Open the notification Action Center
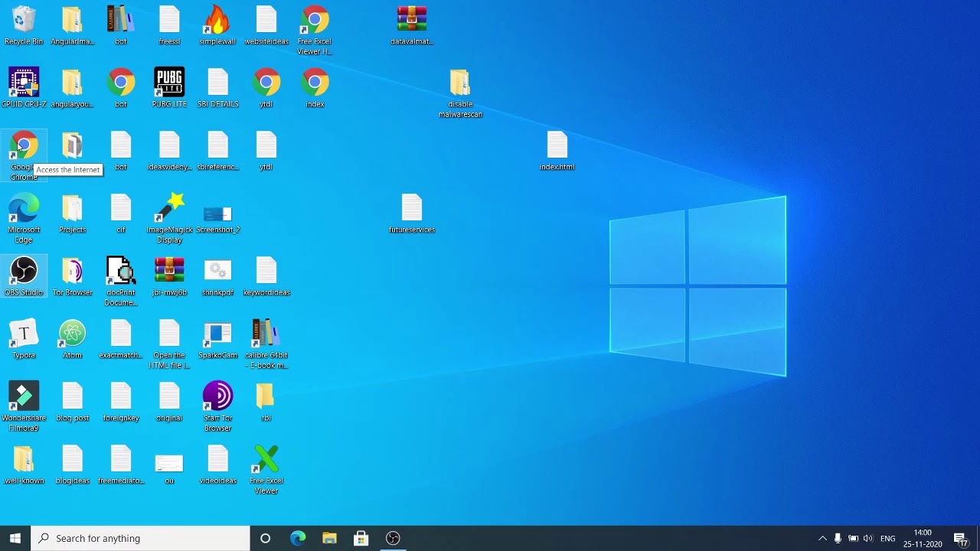980x551 pixels. click(x=961, y=538)
